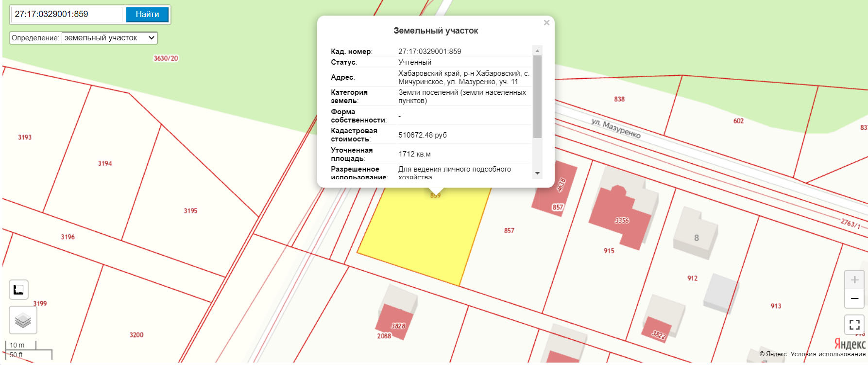Select building 3356 on the map

pos(619,219)
